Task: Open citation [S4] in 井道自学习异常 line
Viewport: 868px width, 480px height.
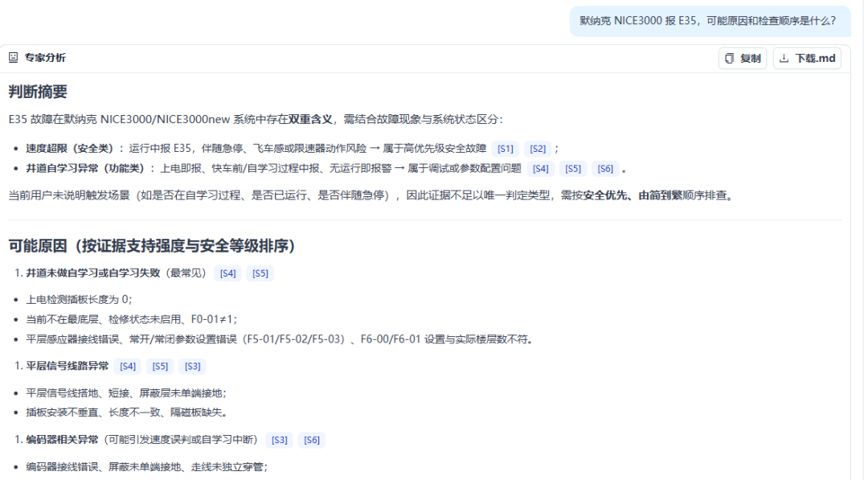Action: click(x=541, y=169)
